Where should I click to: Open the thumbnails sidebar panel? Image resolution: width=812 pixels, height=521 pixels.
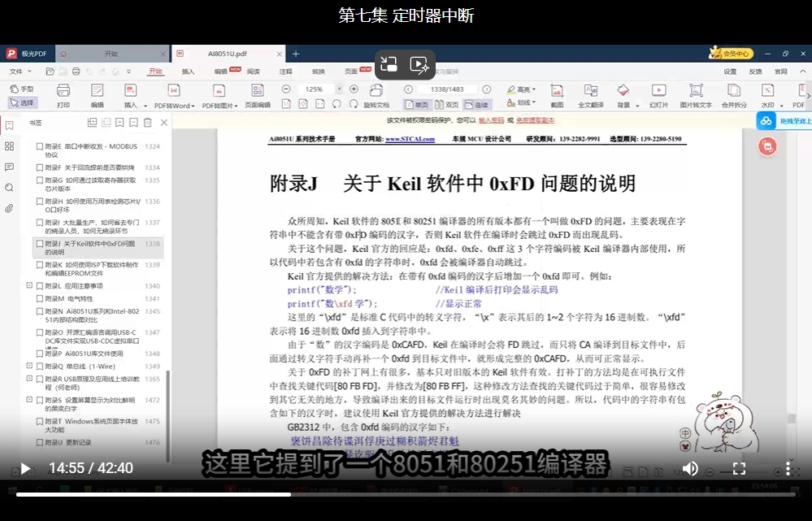pyautogui.click(x=9, y=146)
